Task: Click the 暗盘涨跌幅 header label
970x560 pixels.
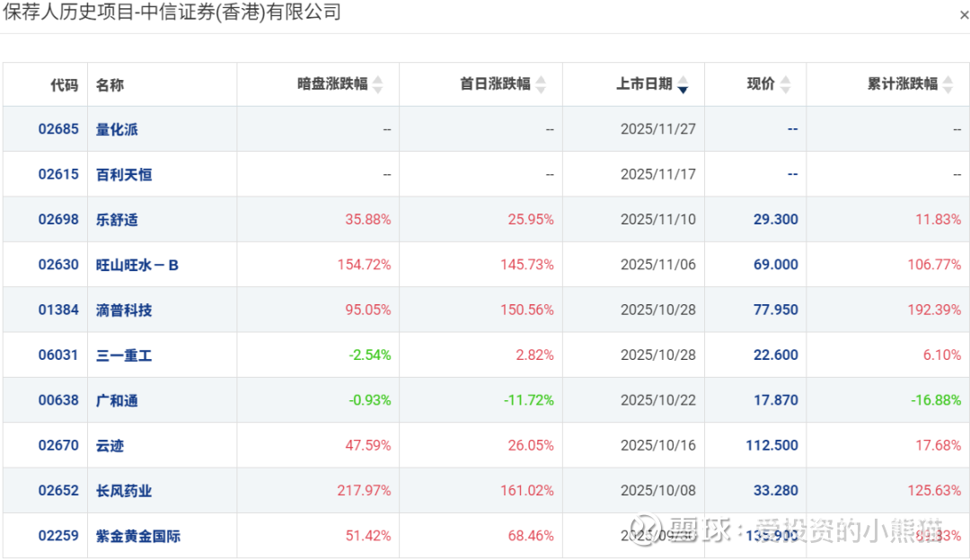Action: [x=333, y=84]
